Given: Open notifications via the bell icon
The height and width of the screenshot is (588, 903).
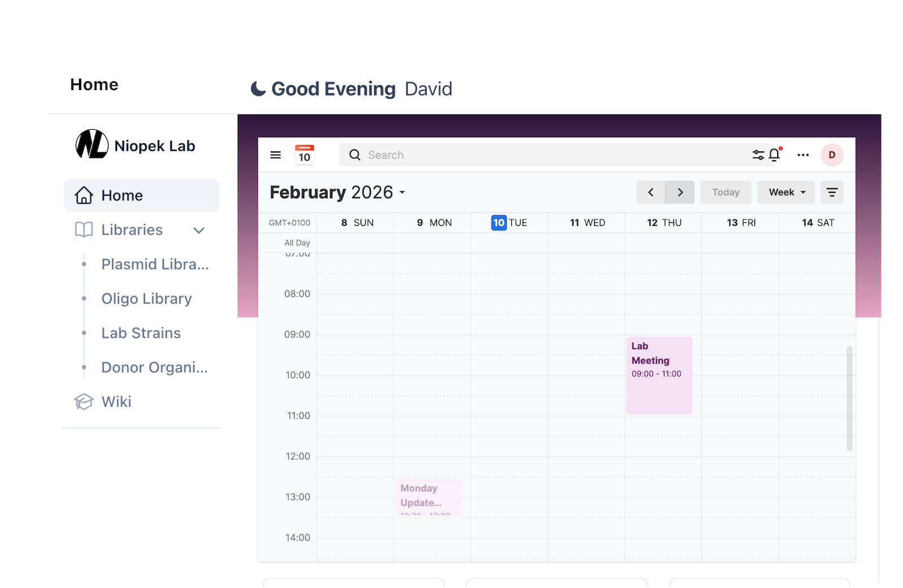Looking at the screenshot, I should [x=774, y=155].
